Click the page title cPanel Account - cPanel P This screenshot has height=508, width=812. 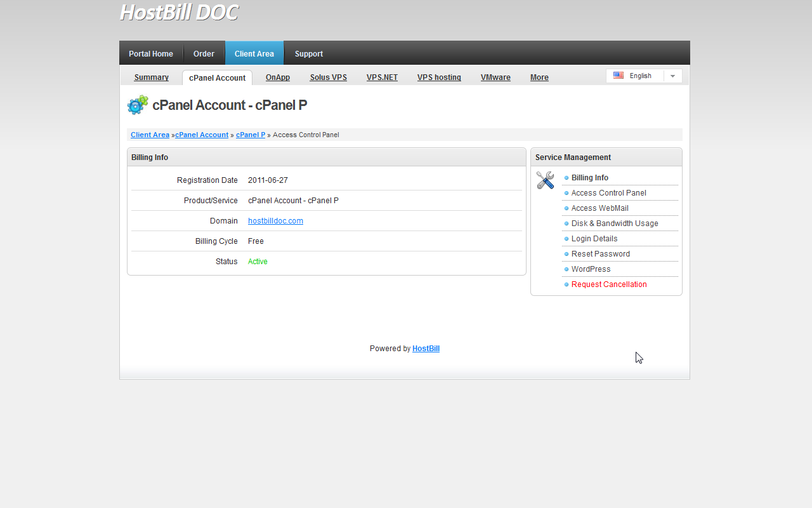pos(230,105)
